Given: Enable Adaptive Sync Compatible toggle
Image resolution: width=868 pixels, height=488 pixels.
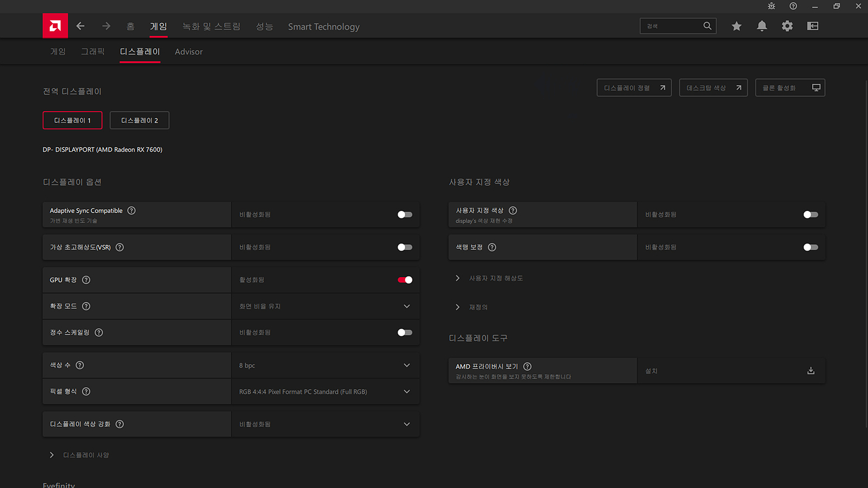Looking at the screenshot, I should tap(405, 215).
